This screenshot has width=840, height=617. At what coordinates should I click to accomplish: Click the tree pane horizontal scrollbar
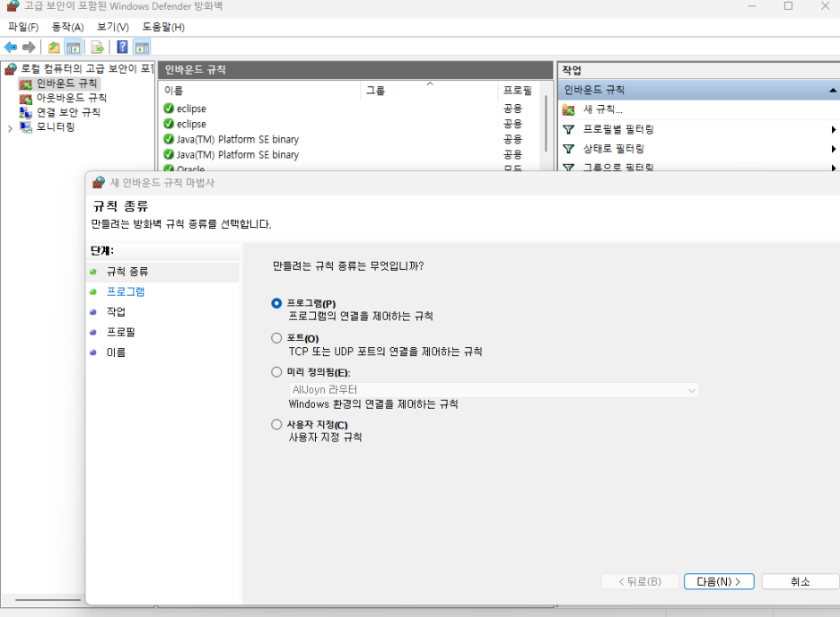(48, 600)
